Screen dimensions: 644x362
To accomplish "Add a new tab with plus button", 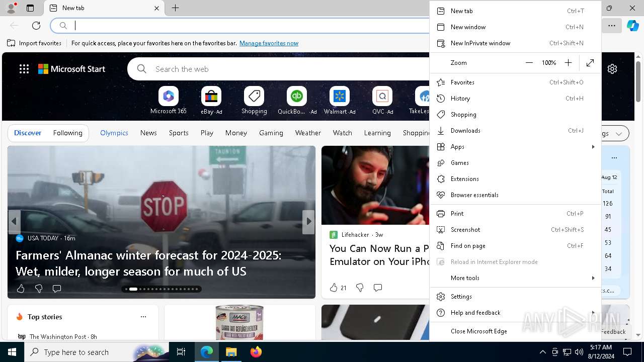I will 175,8.
